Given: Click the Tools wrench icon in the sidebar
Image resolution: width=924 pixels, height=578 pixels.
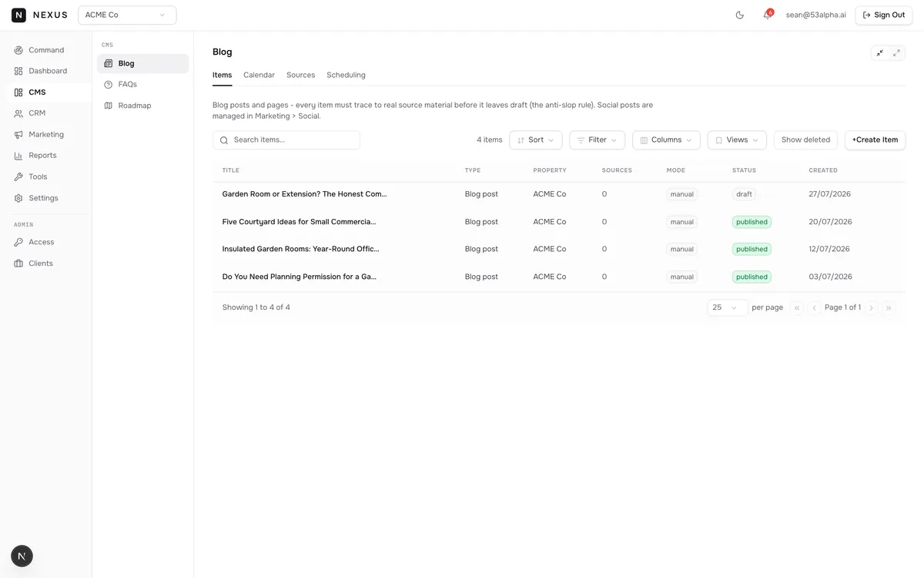Looking at the screenshot, I should (18, 177).
